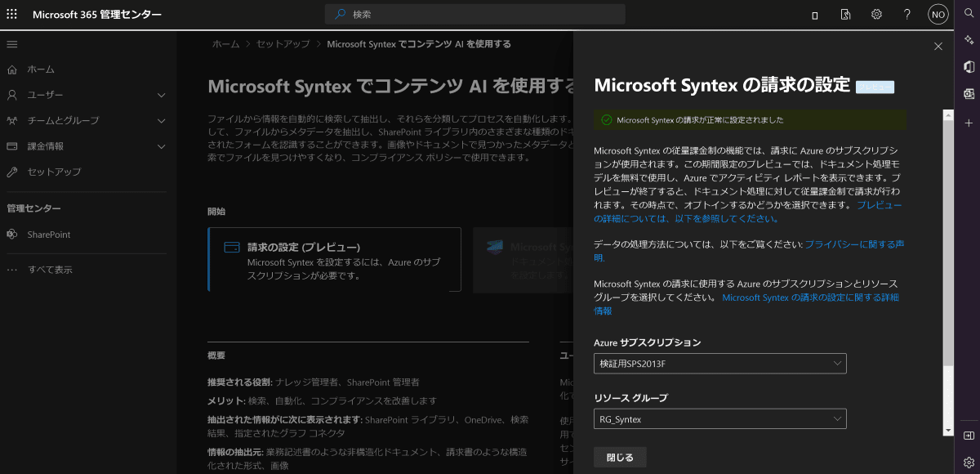Click the SharePoint admin center icon
This screenshot has width=980, height=474.
12,235
